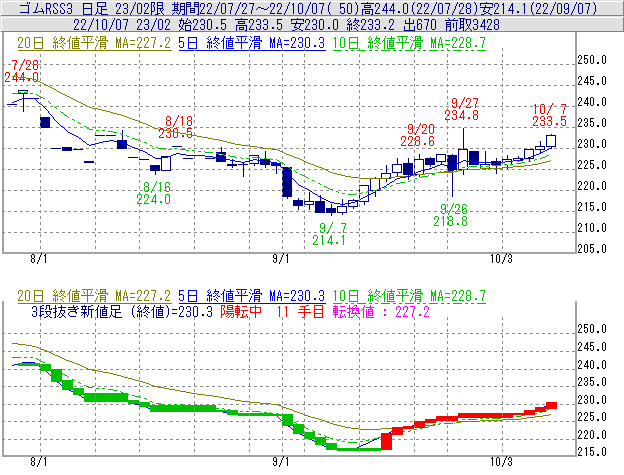The width and height of the screenshot is (624, 475).
Task: Click the upper chart 205.0 axis value
Action: [592, 249]
